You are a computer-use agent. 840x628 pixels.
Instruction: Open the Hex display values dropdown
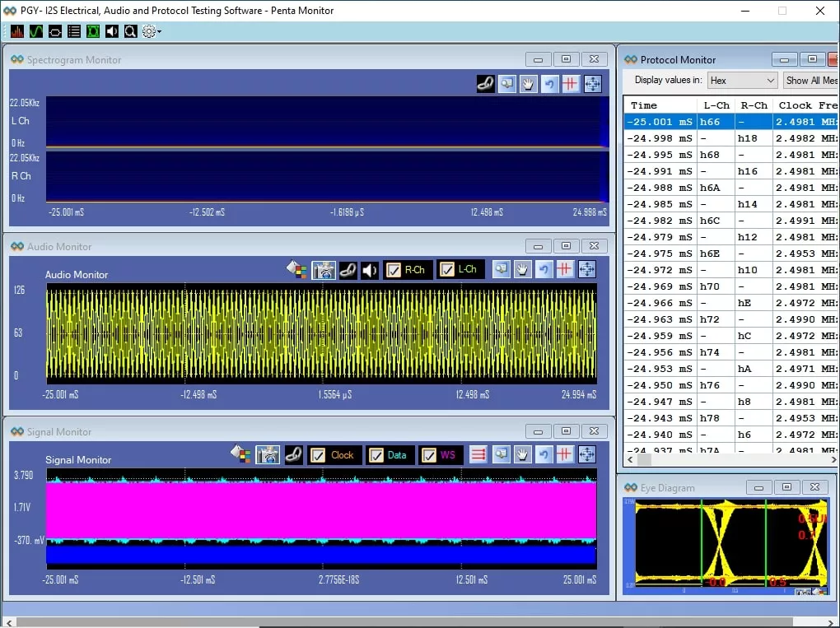[742, 81]
